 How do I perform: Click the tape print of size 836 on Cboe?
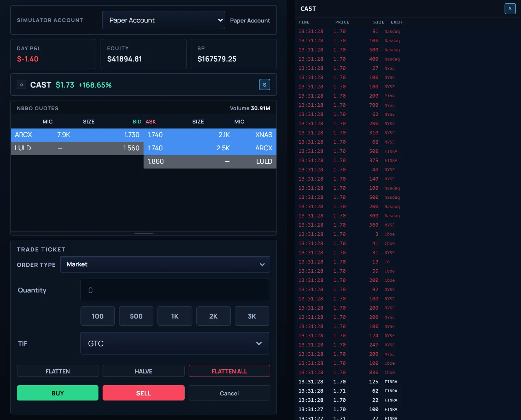(408, 373)
